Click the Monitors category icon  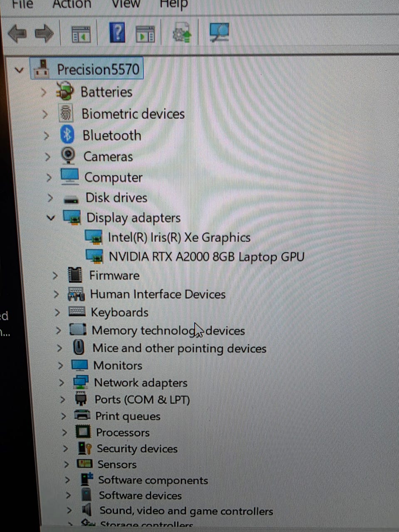[79, 365]
